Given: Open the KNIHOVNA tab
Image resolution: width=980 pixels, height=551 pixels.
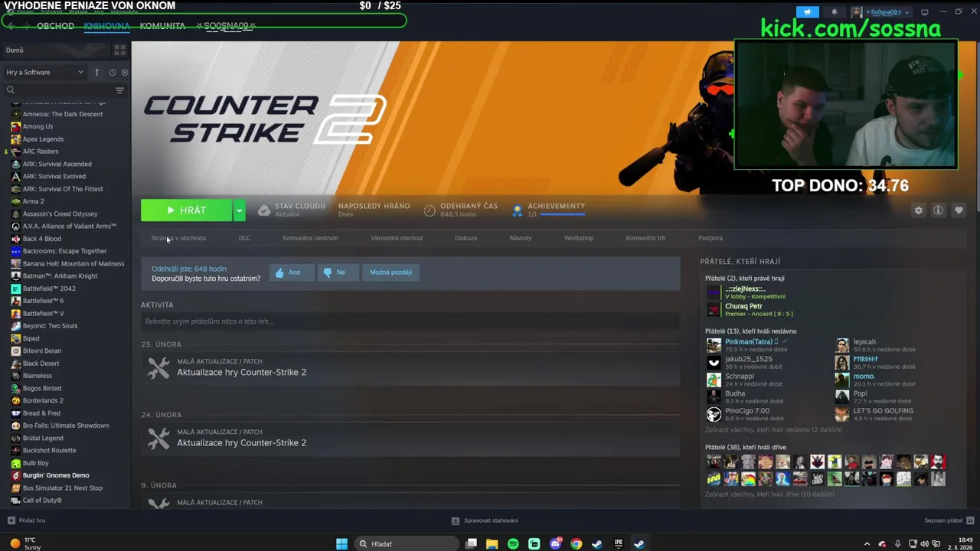Looking at the screenshot, I should click(106, 26).
